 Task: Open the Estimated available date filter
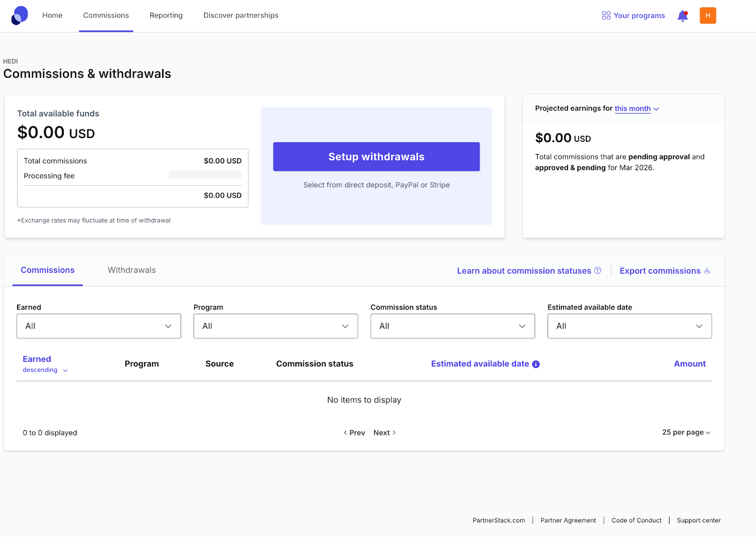[x=629, y=326]
